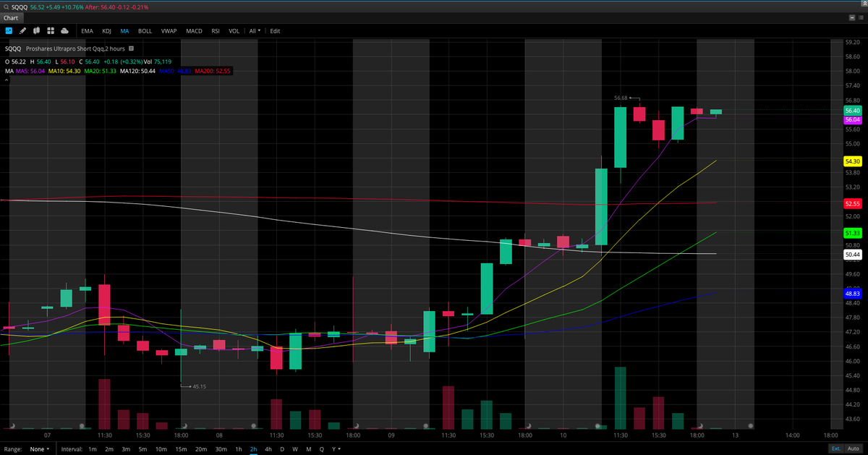
Task: Enable the BOLL indicator
Action: (145, 31)
